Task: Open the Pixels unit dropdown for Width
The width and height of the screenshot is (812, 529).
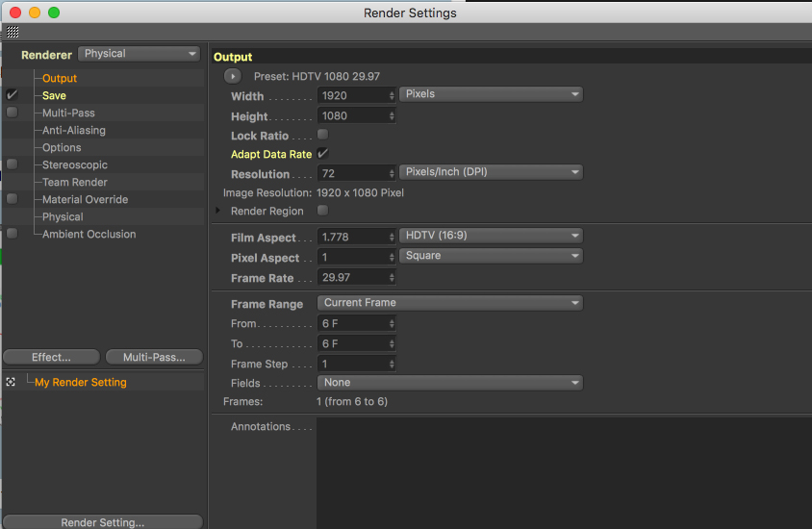Action: tap(491, 94)
